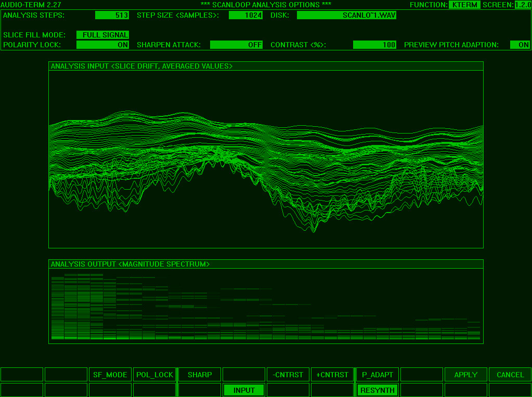This screenshot has height=397, width=532.
Task: Enable SHARPEN ATTACK
Action: click(x=236, y=44)
